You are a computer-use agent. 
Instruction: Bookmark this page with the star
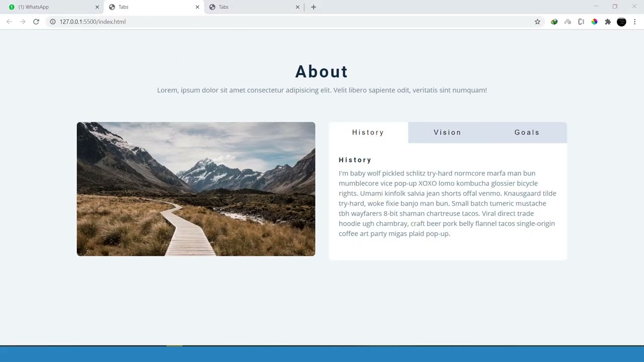(x=537, y=22)
